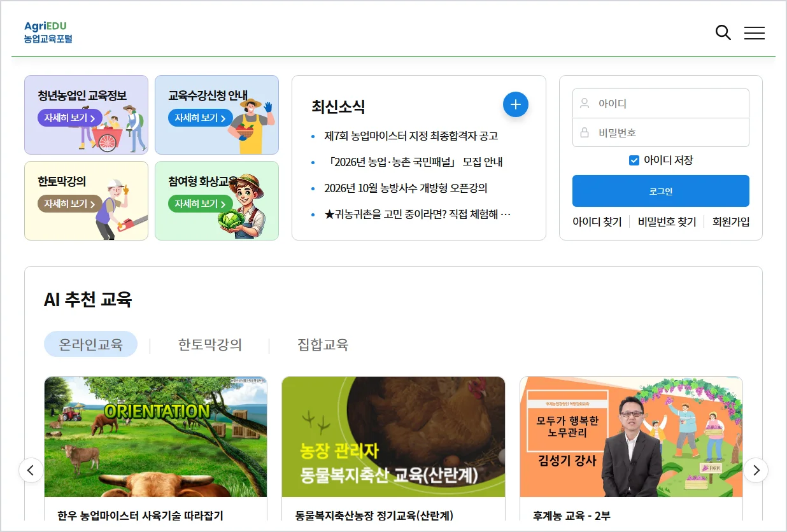Image resolution: width=787 pixels, height=532 pixels.
Task: Click the blue 로그인 button
Action: tap(661, 191)
